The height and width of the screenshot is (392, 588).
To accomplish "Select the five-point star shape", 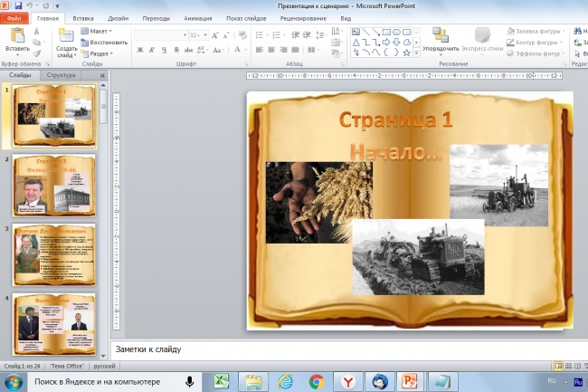I will click(406, 53).
